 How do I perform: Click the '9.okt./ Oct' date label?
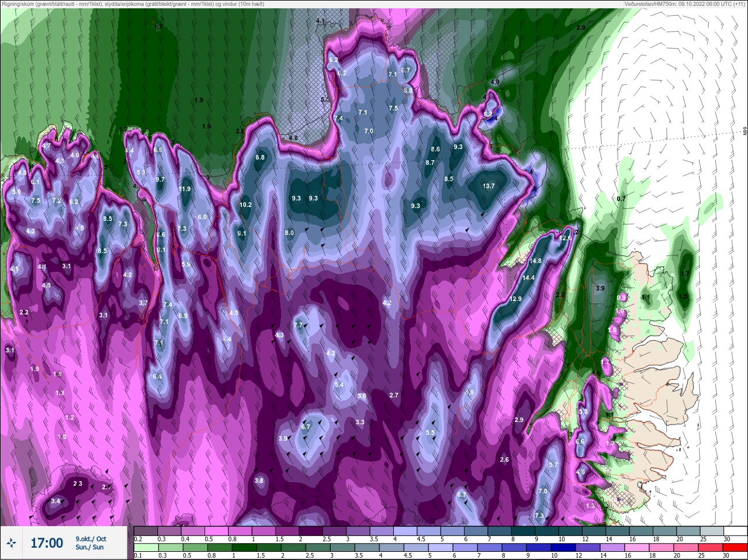[x=91, y=538]
